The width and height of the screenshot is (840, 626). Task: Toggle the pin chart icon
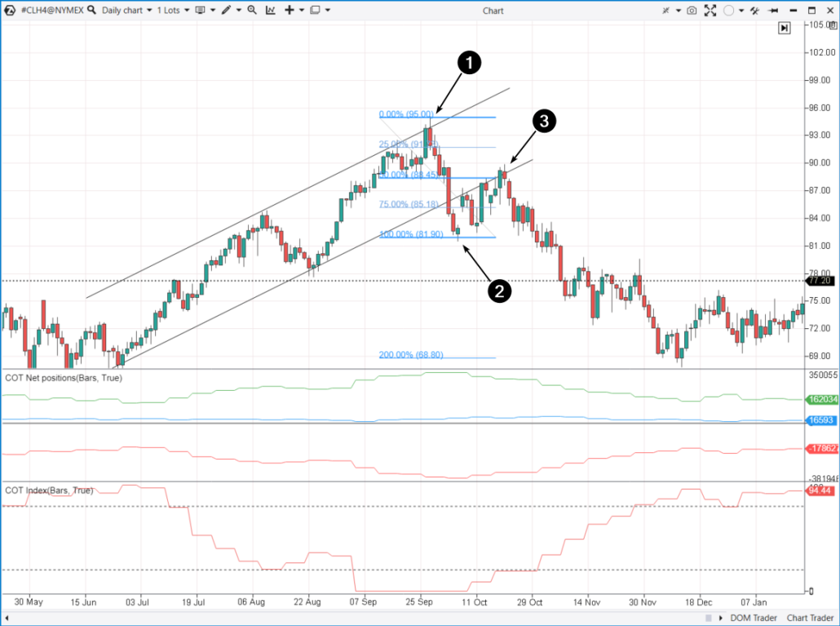coord(773,11)
